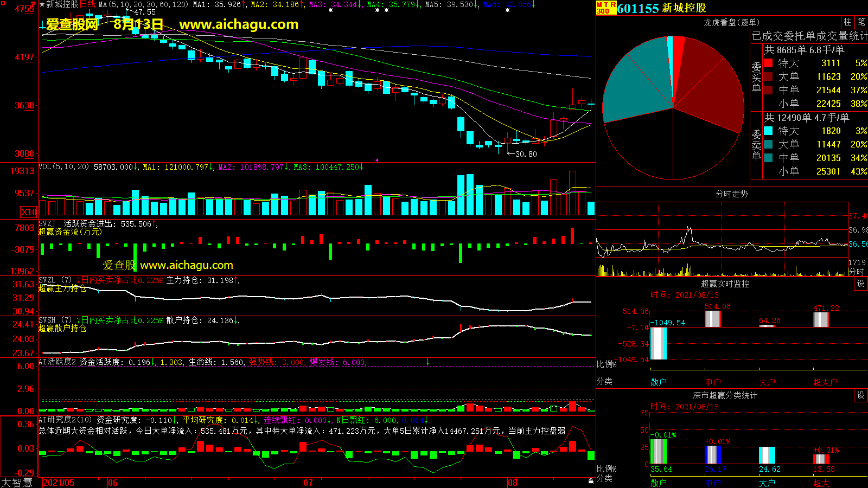Open settings (设) for 超赢实时监控 panel

(860, 284)
